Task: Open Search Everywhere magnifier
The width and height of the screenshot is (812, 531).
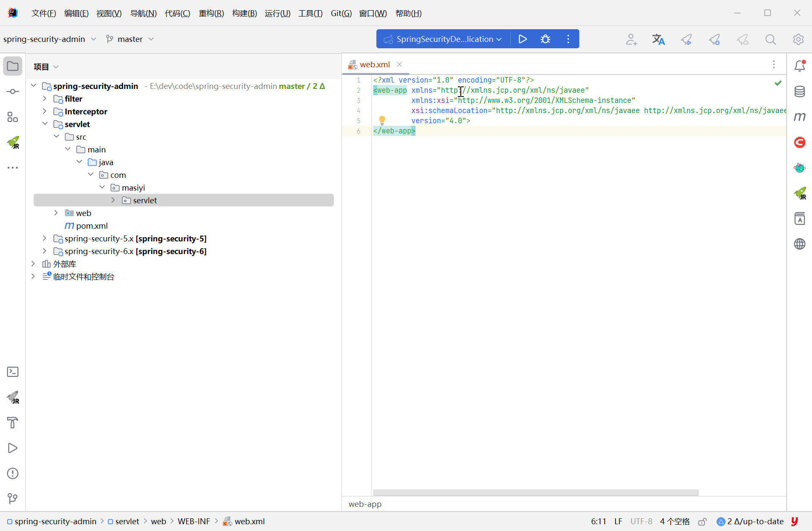Action: (x=771, y=39)
